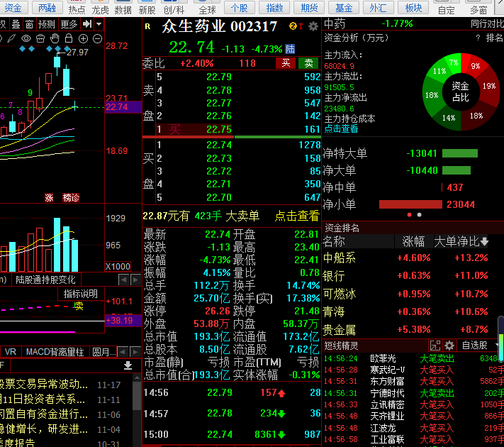Select the 陆股通持股变化 indicator tab

tap(45, 280)
